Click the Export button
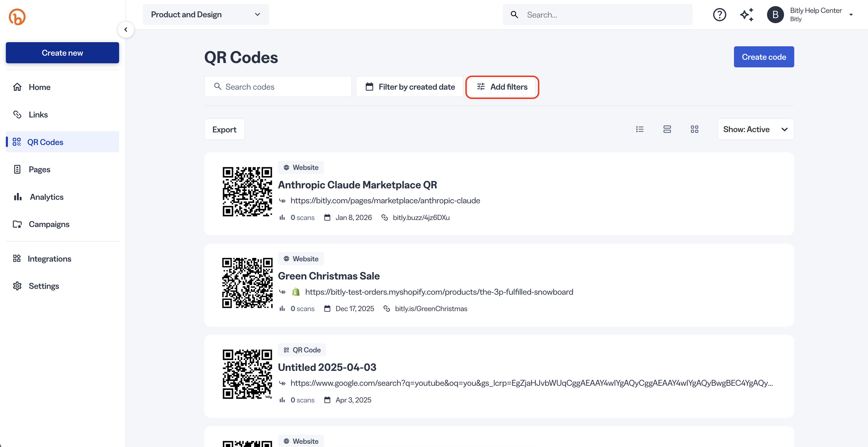 coord(224,129)
